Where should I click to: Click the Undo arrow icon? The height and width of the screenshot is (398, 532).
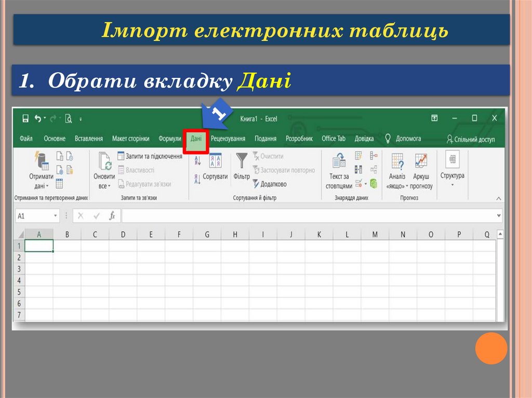(38, 119)
